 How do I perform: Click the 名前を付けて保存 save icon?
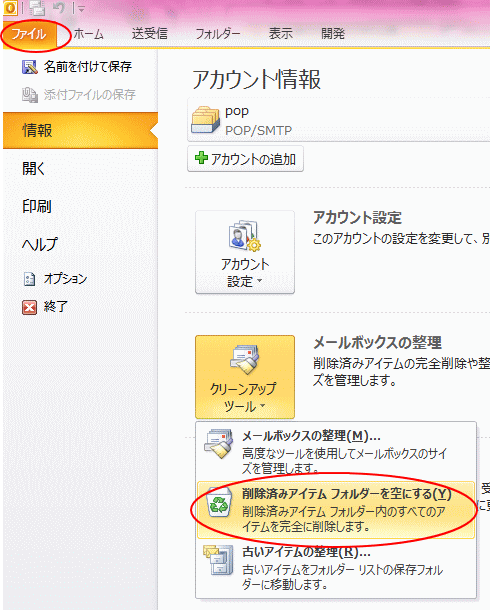point(30,67)
